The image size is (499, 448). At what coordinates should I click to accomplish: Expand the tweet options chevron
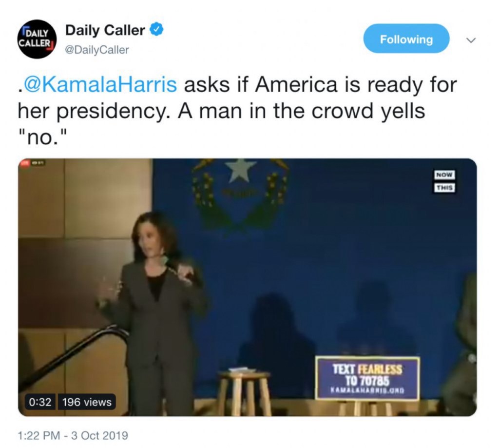(x=471, y=40)
